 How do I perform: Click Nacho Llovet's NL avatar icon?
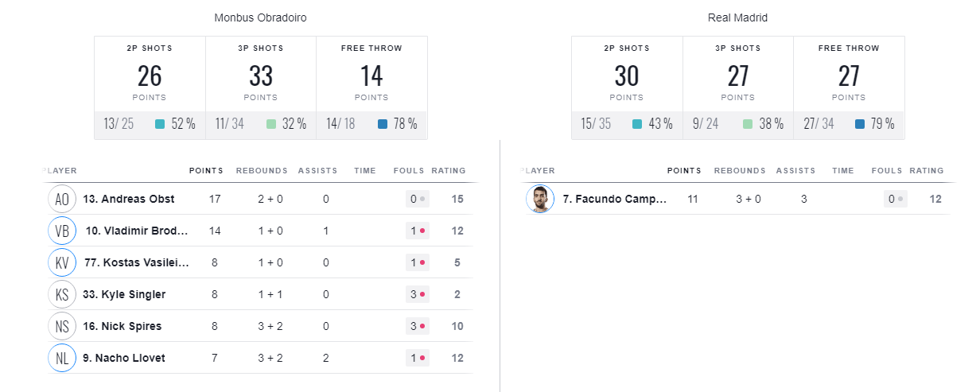click(62, 358)
